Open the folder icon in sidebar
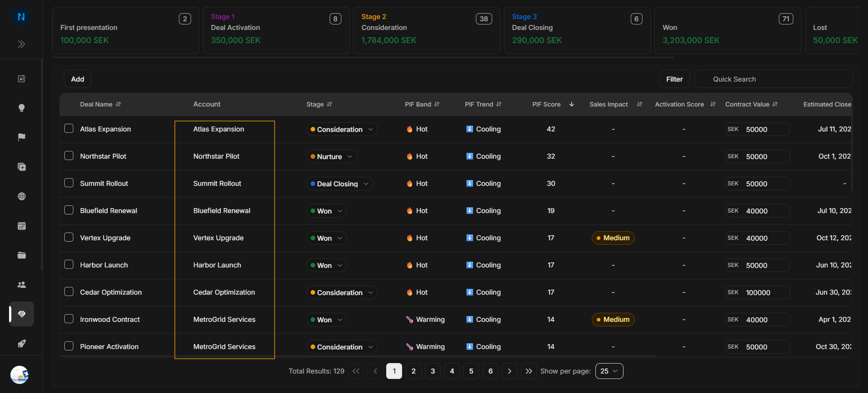Image resolution: width=868 pixels, height=393 pixels. [21, 255]
